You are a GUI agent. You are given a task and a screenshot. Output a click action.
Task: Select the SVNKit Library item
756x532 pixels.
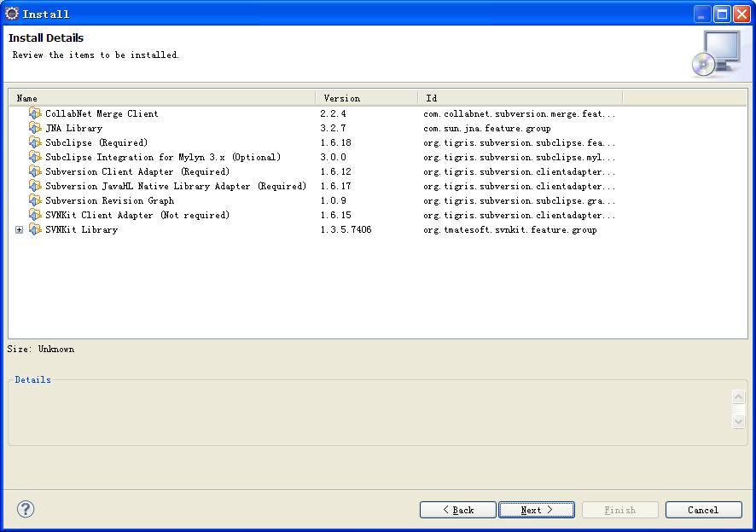[81, 229]
